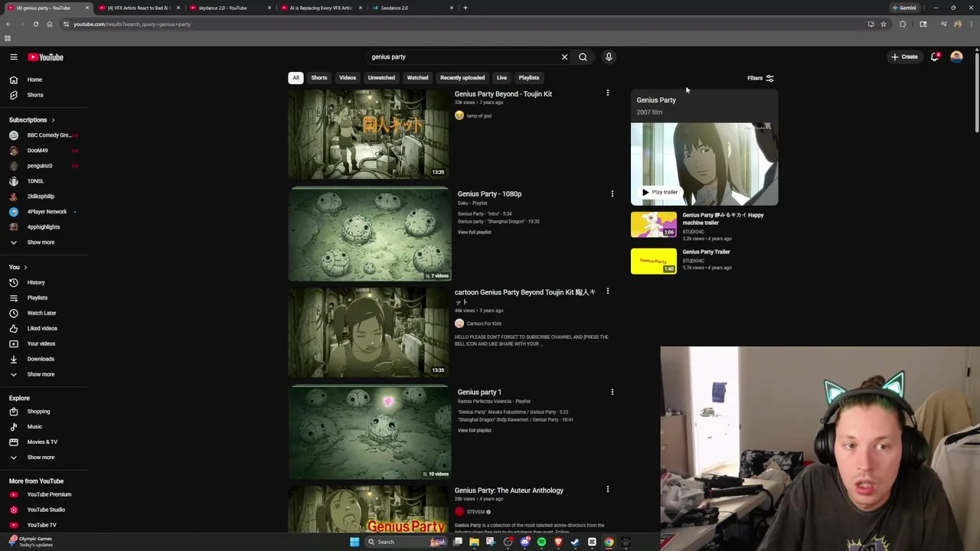
Task: Select the Videos filter chip
Action: click(348, 77)
